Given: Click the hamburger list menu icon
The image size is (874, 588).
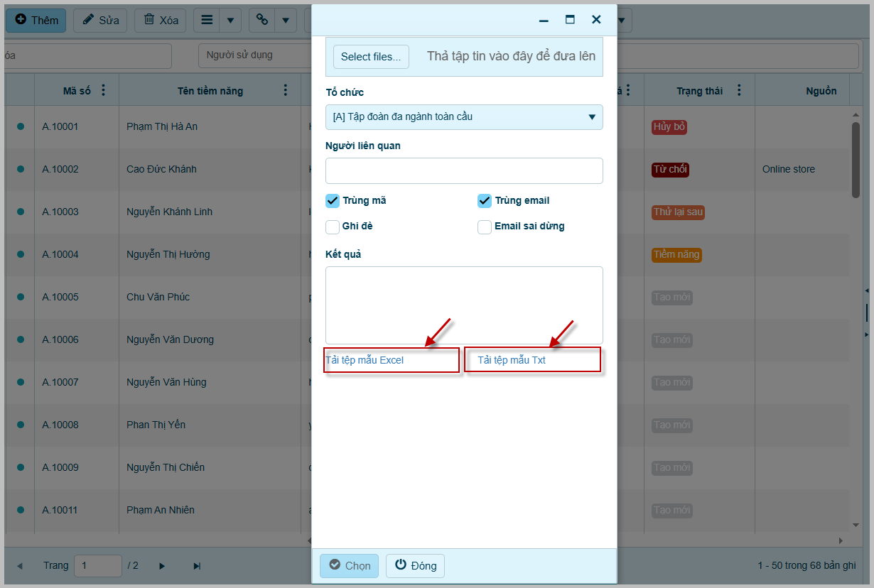Looking at the screenshot, I should click(207, 20).
